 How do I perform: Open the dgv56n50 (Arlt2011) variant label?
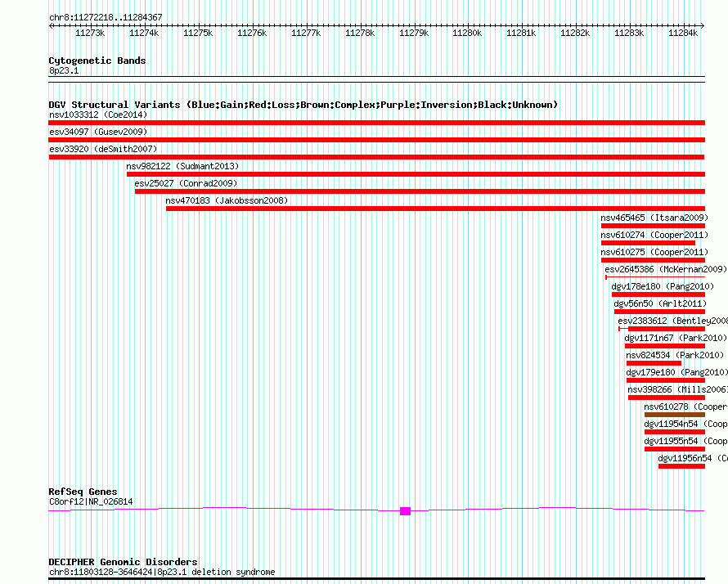click(659, 303)
